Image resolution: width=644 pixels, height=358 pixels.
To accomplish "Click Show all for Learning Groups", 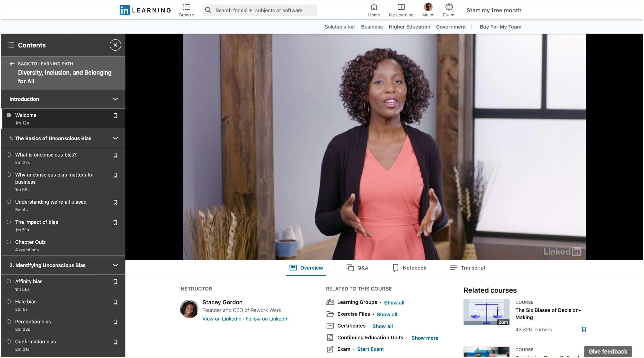I will 393,303.
